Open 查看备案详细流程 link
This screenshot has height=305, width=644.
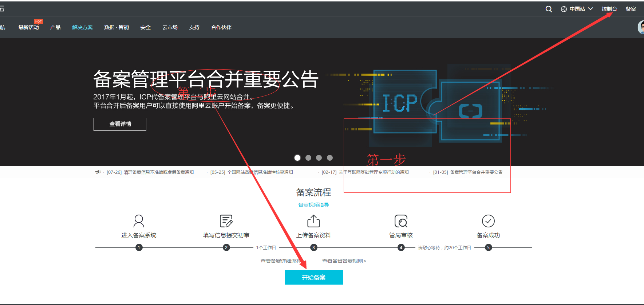pyautogui.click(x=282, y=261)
